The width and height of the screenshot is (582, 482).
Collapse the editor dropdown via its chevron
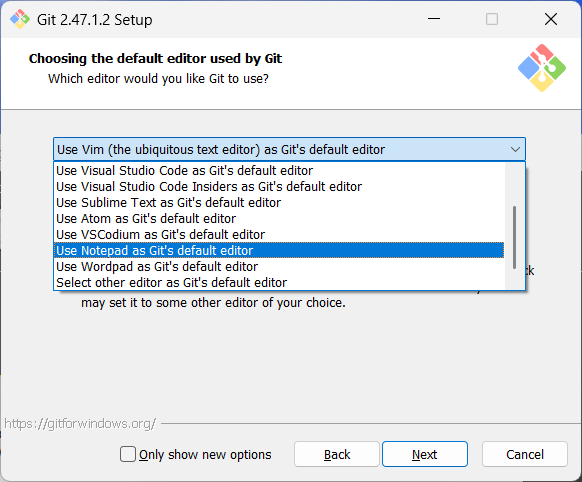coord(515,150)
